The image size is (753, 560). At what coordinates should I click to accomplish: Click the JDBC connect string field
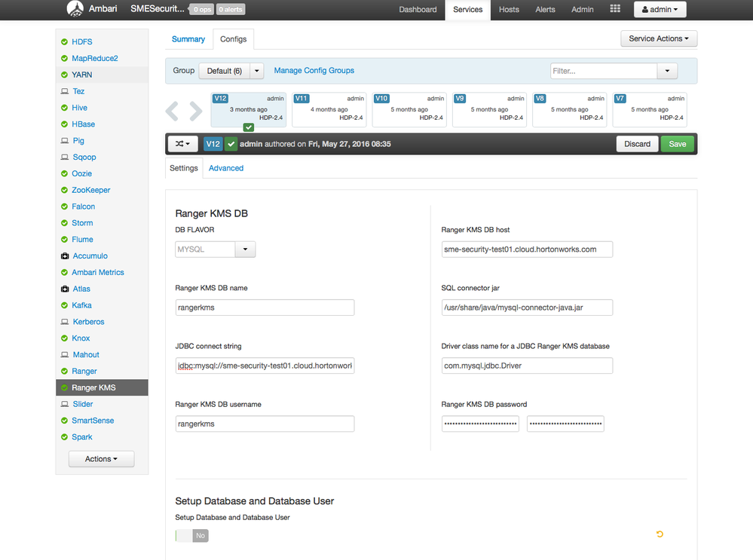click(265, 366)
